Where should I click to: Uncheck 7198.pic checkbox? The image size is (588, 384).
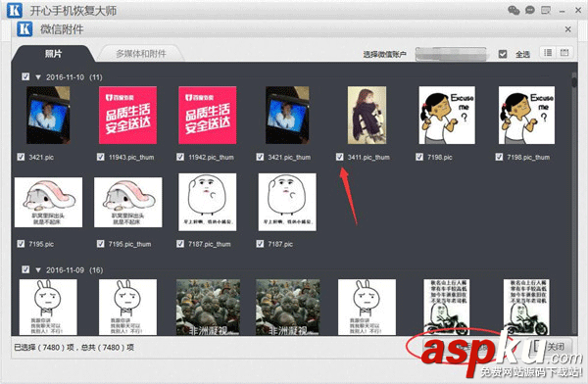click(419, 157)
